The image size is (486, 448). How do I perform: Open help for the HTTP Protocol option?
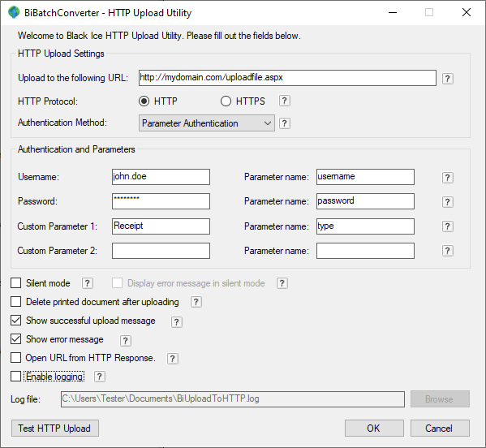tap(285, 101)
